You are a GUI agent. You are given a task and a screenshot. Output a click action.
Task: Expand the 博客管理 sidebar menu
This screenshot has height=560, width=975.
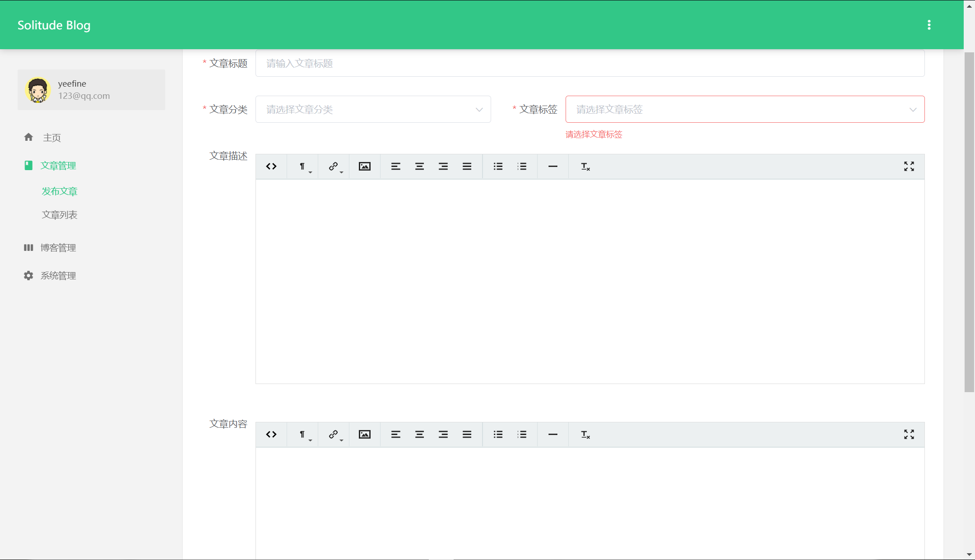[x=58, y=248]
